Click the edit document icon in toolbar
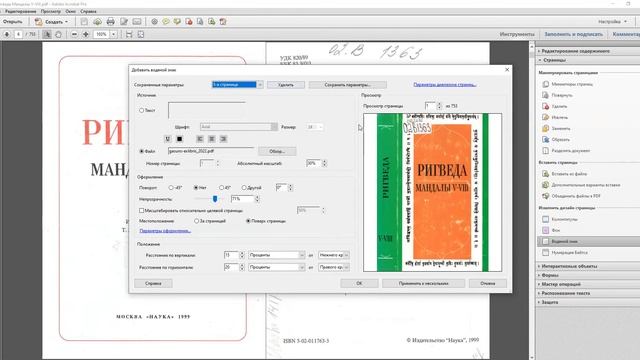The width and height of the screenshot is (640, 360). (x=124, y=22)
